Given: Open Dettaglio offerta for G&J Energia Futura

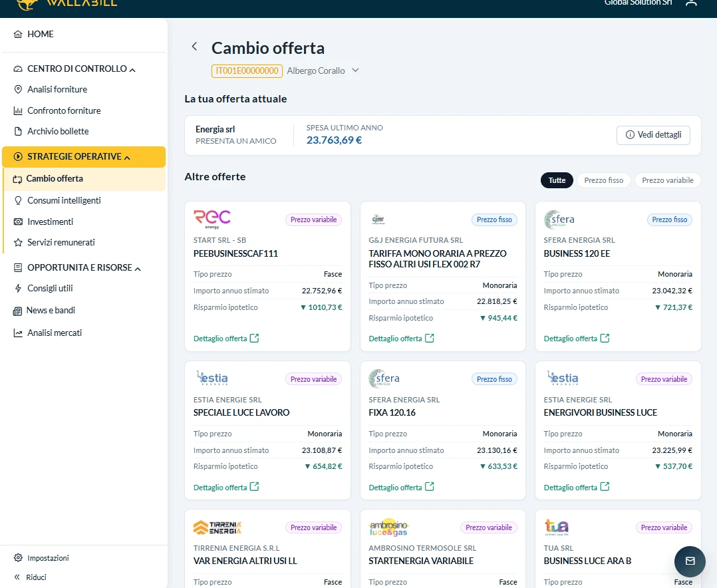Looking at the screenshot, I should coord(401,339).
